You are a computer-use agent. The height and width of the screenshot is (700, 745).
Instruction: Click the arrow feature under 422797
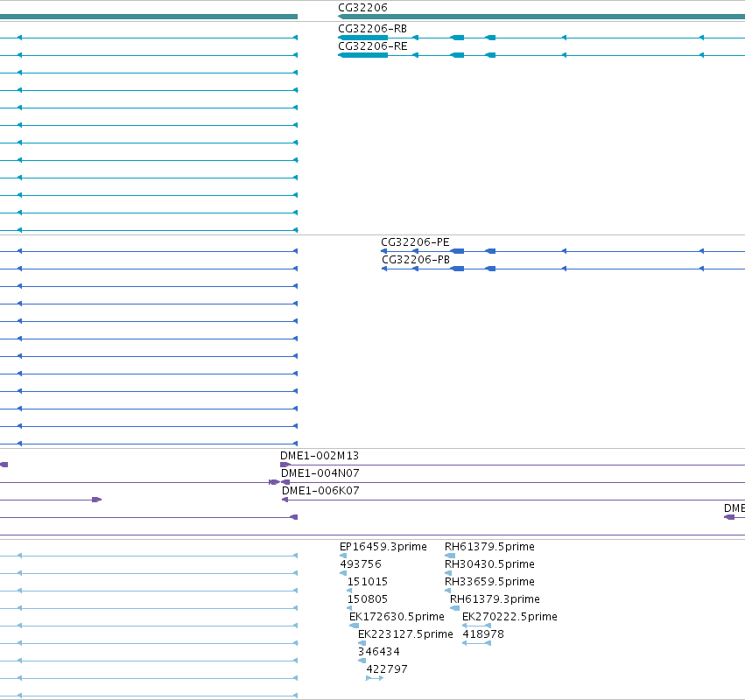(375, 678)
